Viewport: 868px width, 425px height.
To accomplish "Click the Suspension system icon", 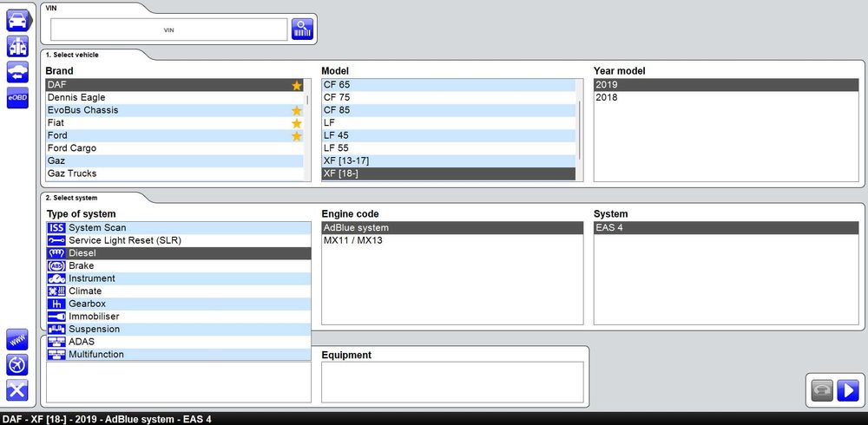I will [x=56, y=330].
